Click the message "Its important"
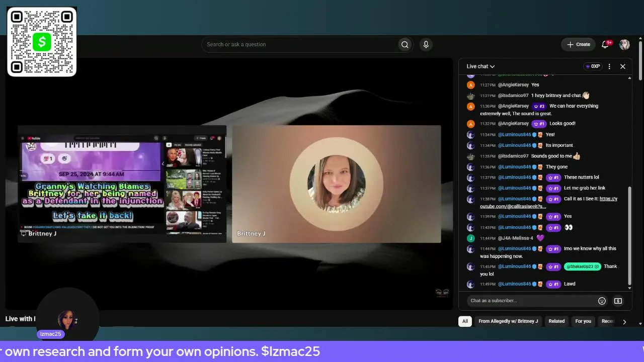The height and width of the screenshot is (362, 644). 559,145
